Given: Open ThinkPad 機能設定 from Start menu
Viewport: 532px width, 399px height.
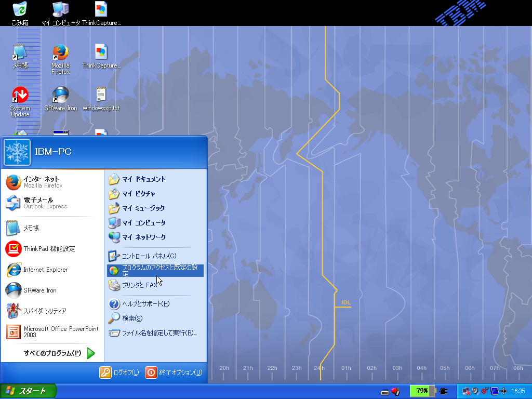Looking at the screenshot, I should (52, 249).
